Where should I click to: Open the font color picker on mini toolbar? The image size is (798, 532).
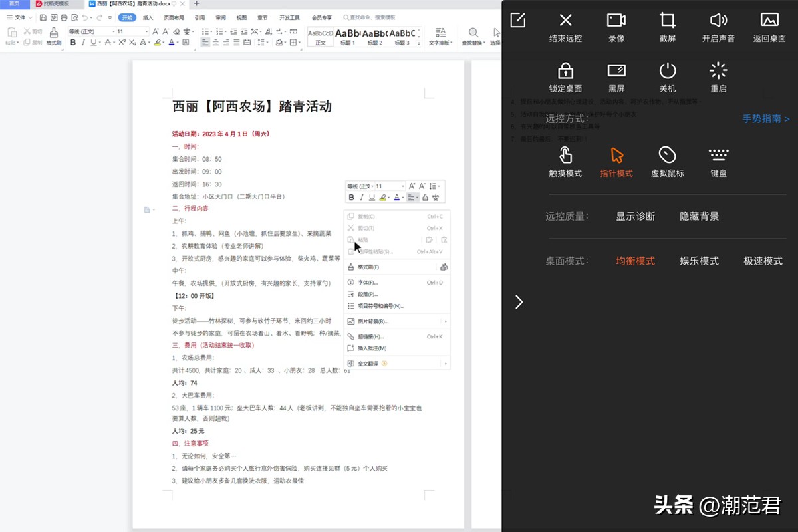coord(398,197)
